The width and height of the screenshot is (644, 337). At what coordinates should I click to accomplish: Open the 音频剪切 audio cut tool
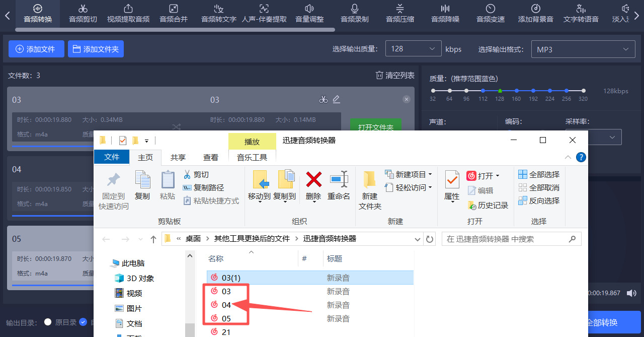83,14
